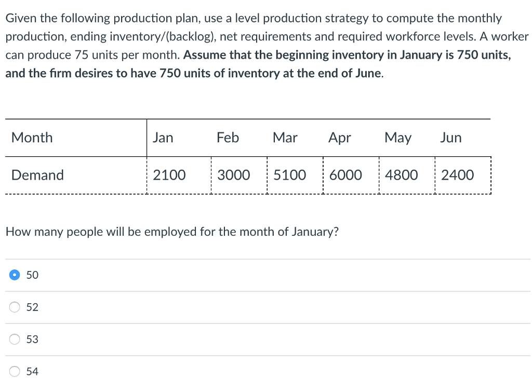Viewport: 532px width, 392px height.
Task: Click the May column header
Action: coord(398,138)
